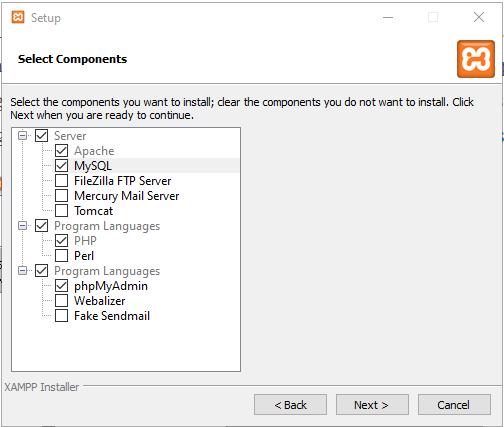This screenshot has width=504, height=427.
Task: Select the MySQL tree item label
Action: point(93,166)
